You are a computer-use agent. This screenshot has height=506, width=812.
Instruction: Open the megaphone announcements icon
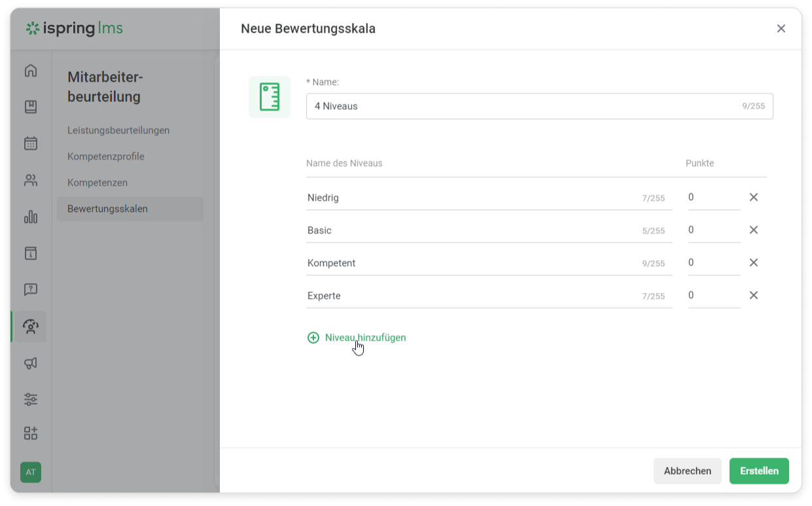point(31,363)
